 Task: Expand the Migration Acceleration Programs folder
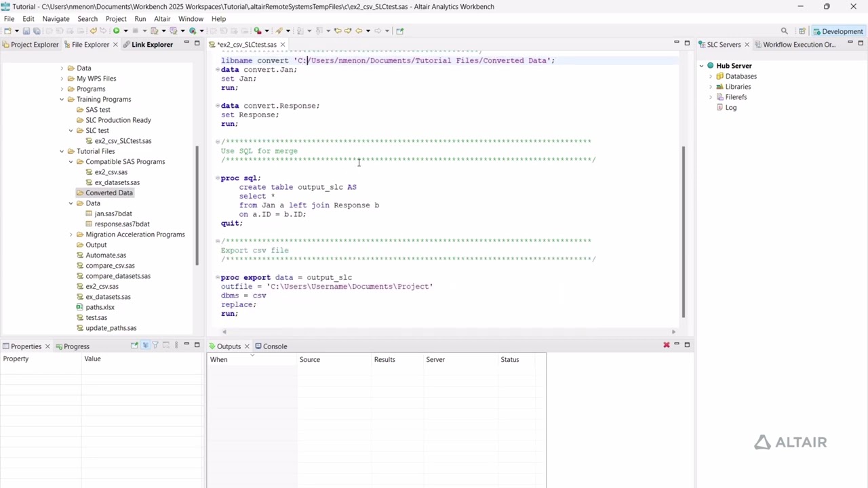point(71,235)
